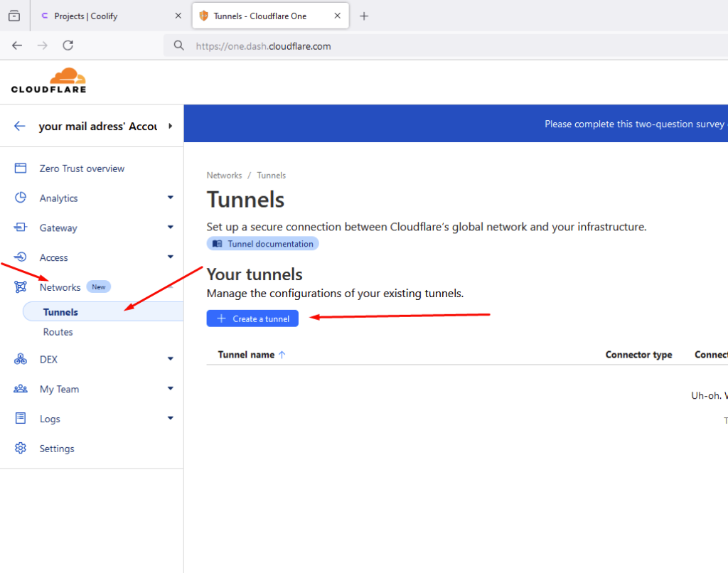Go back using the account back arrow
The height and width of the screenshot is (573, 728).
tap(19, 126)
